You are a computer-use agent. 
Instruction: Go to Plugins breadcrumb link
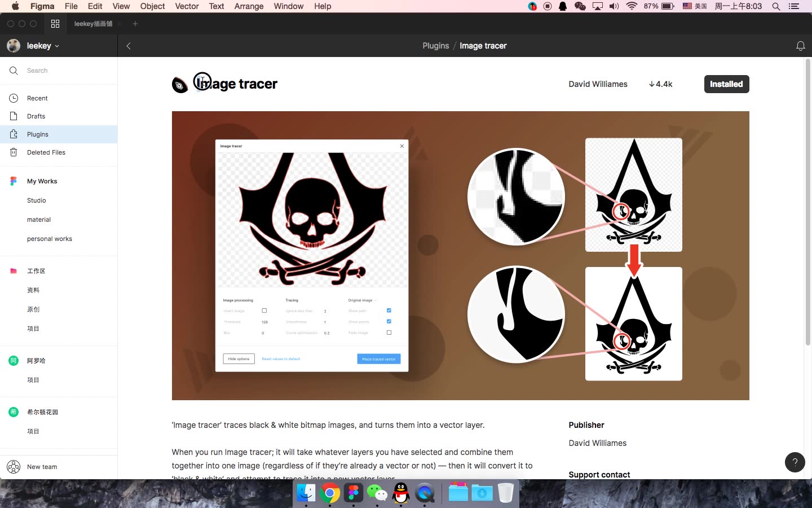tap(436, 46)
